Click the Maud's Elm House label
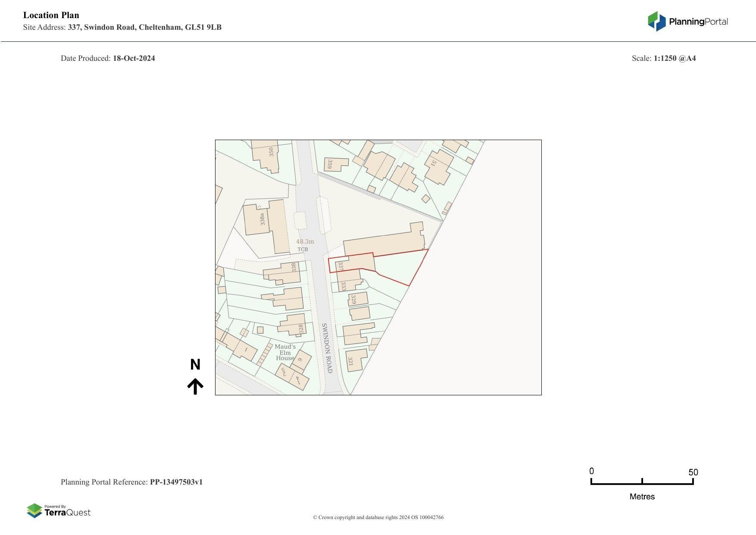This screenshot has height=535, width=756. tap(285, 352)
